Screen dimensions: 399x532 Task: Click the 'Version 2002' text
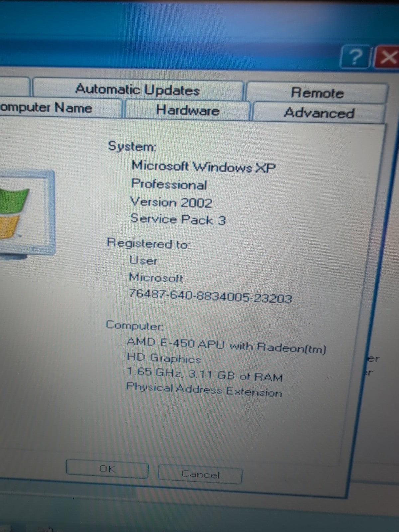click(171, 202)
